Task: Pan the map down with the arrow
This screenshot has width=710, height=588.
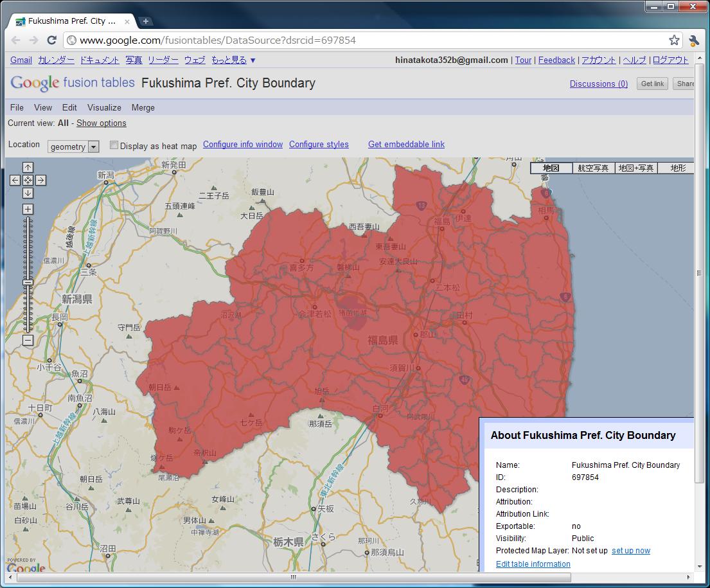Action: coord(28,193)
